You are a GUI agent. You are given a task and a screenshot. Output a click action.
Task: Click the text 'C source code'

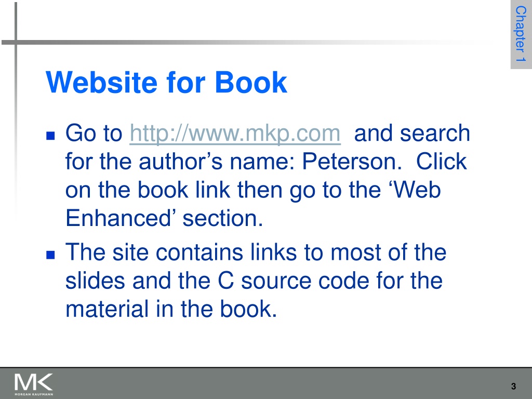click(293, 281)
